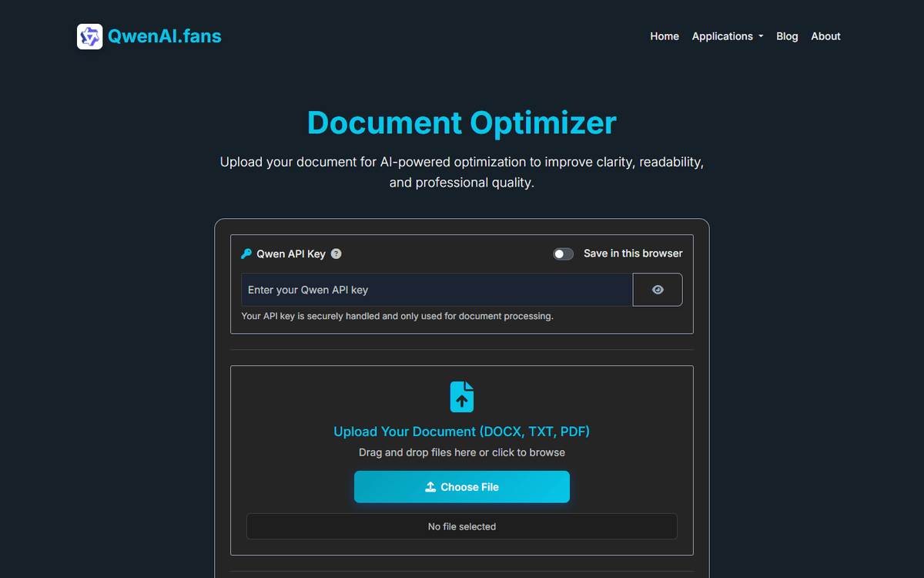Image resolution: width=924 pixels, height=578 pixels.
Task: Open the Blog page
Action: 787,36
